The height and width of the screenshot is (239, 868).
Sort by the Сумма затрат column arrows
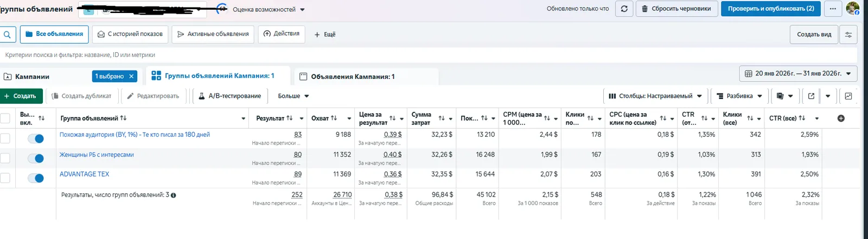coord(442,118)
